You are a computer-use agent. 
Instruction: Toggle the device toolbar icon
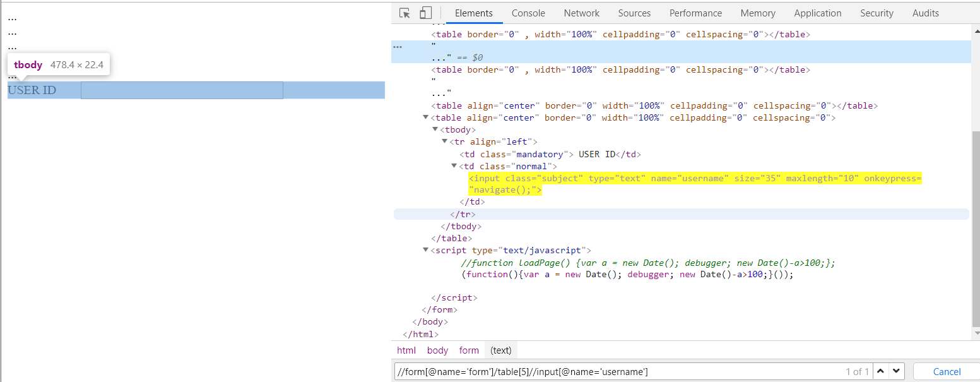pos(425,13)
